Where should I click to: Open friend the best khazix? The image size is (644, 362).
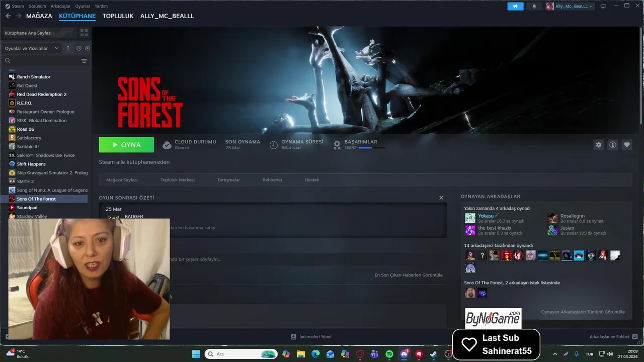(x=495, y=228)
